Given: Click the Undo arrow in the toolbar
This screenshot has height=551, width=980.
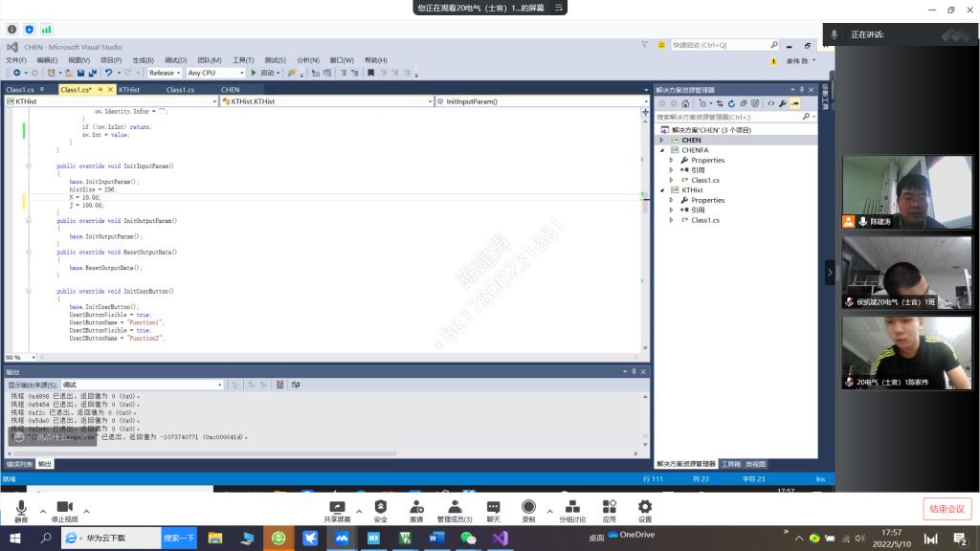Looking at the screenshot, I should 108,73.
